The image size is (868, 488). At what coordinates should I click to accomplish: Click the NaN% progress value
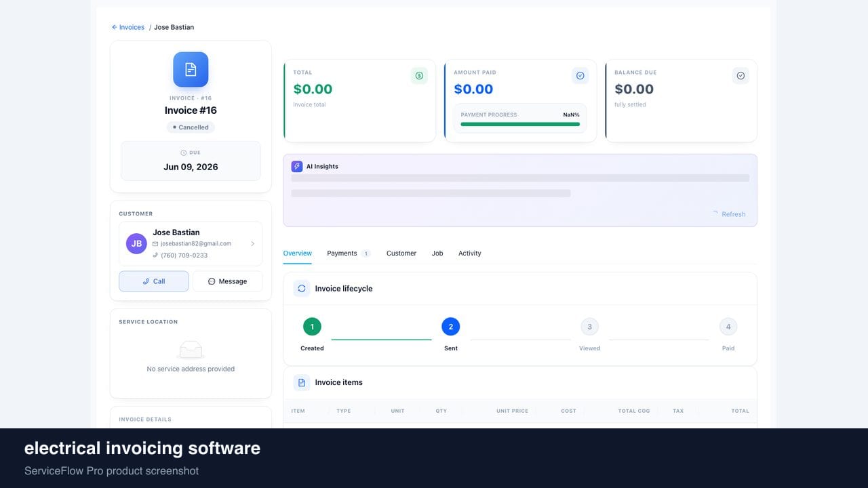point(571,115)
